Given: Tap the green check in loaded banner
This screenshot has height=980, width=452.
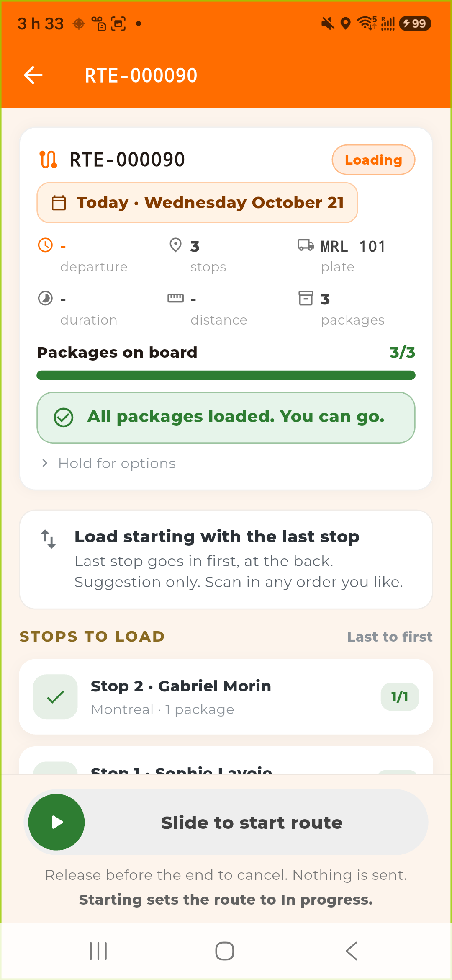Looking at the screenshot, I should click(64, 418).
